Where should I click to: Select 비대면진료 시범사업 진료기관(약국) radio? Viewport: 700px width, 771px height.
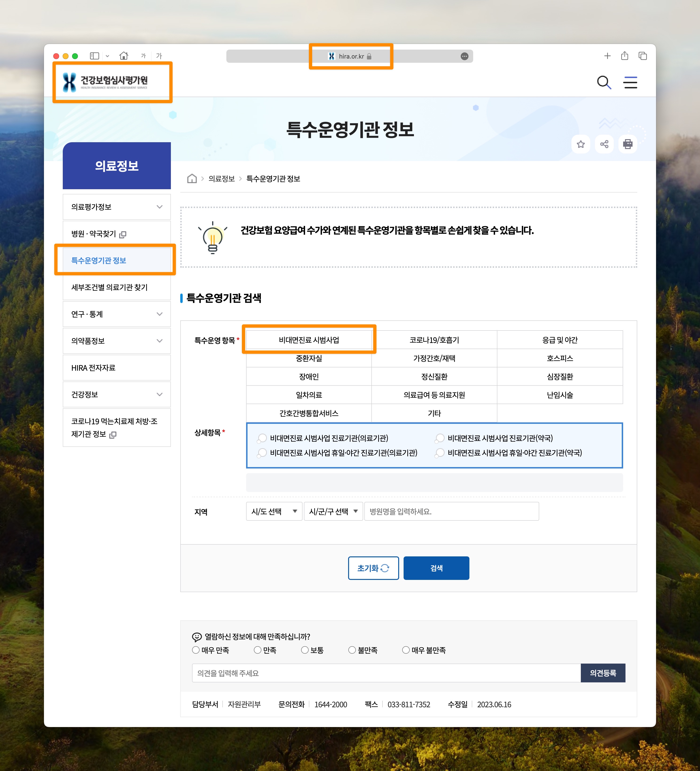pyautogui.click(x=440, y=438)
